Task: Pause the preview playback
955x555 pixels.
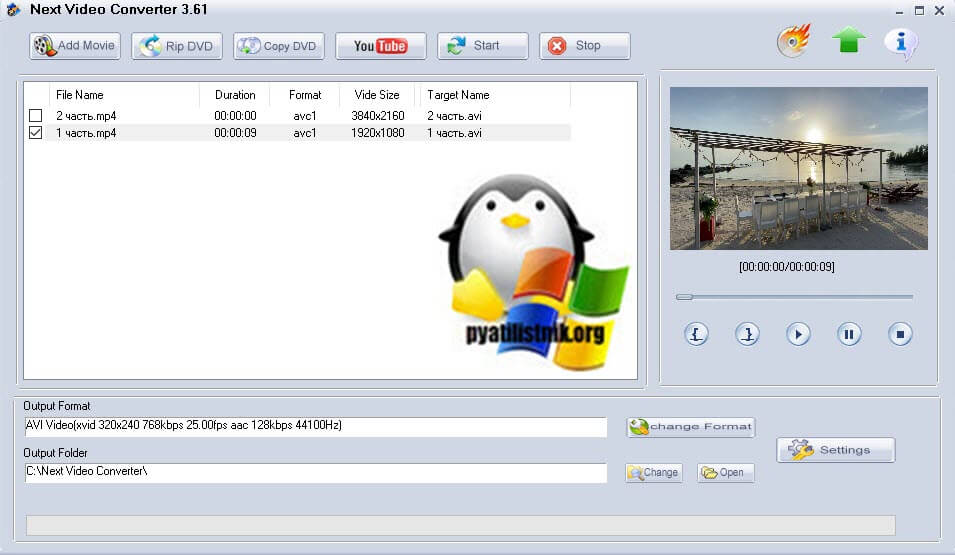Action: click(849, 334)
